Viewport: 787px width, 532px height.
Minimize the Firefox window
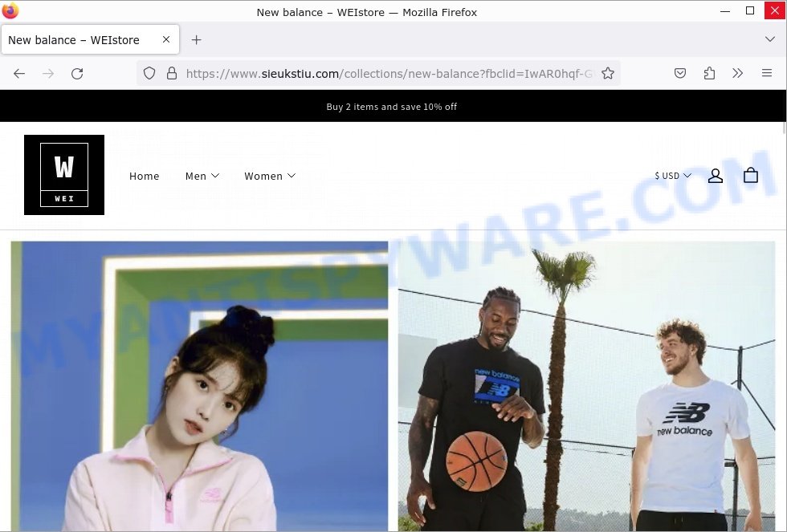725,10
